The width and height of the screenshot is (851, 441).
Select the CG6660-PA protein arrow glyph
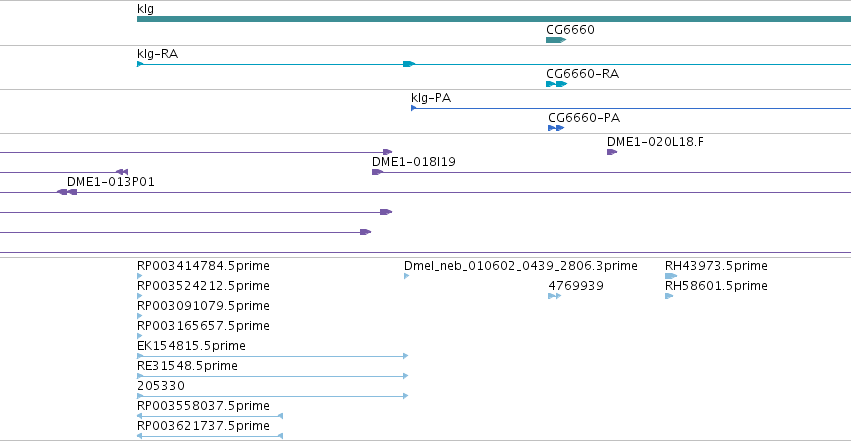tap(556, 128)
